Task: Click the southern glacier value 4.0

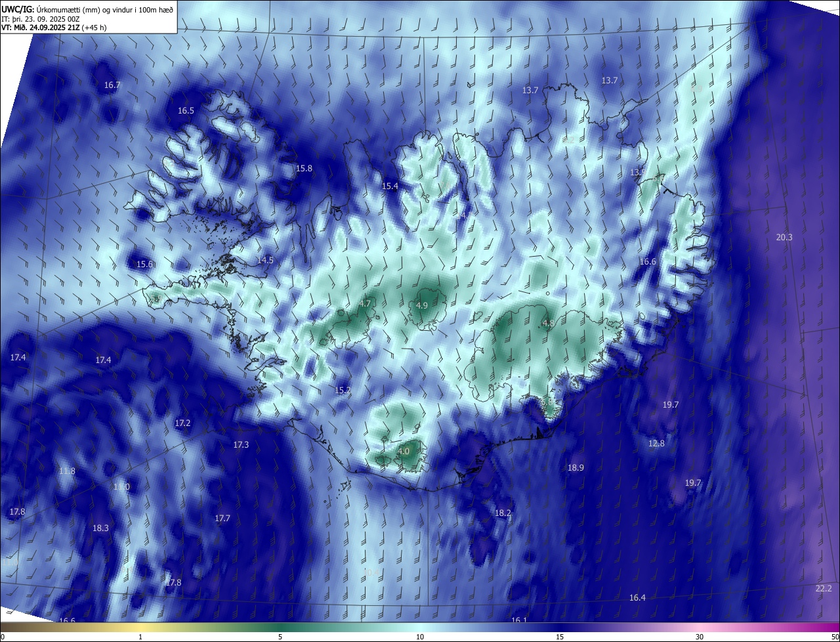Action: coord(404,451)
